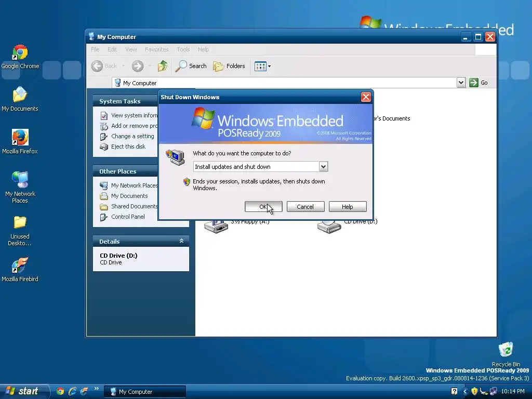
Task: Click the My Computer taskbar button
Action: tap(145, 392)
